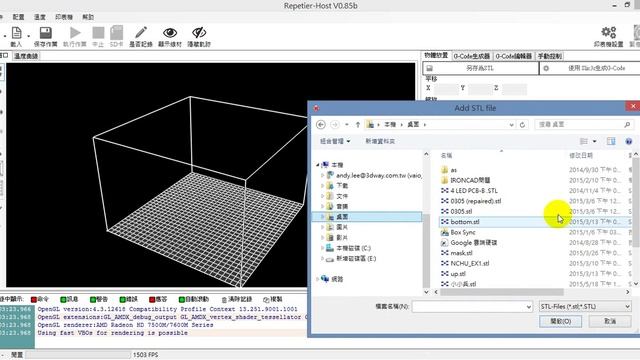Click Back arrow in Add STL file dialog
The width and height of the screenshot is (640, 360).
[x=321, y=124]
